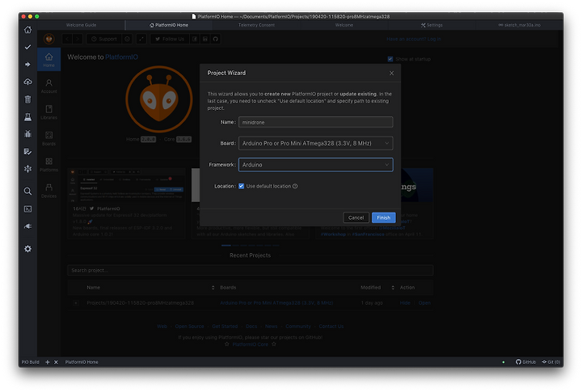The height and width of the screenshot is (392, 582).
Task: Run Build with the checkmark toolbar icon
Action: [27, 47]
